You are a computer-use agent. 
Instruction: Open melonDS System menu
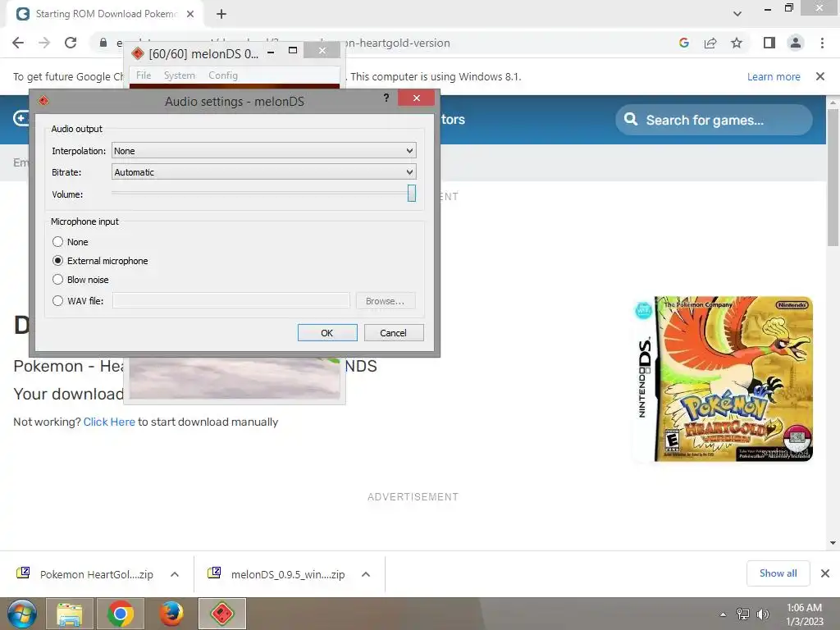(180, 75)
